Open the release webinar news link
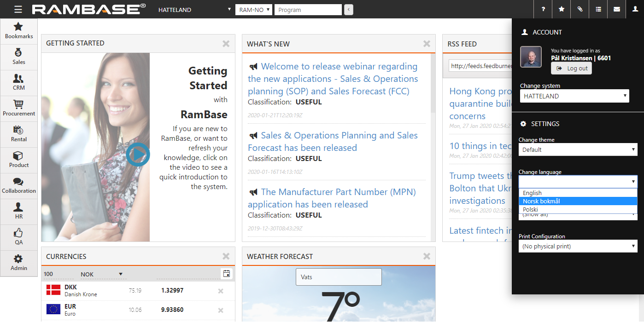Viewport: 644px width, 322px height. pyautogui.click(x=333, y=79)
